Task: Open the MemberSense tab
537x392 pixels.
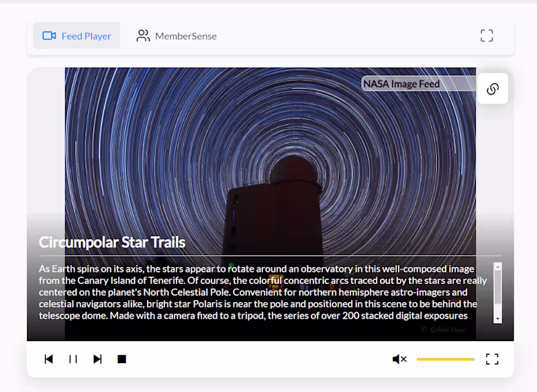Action: pos(177,36)
